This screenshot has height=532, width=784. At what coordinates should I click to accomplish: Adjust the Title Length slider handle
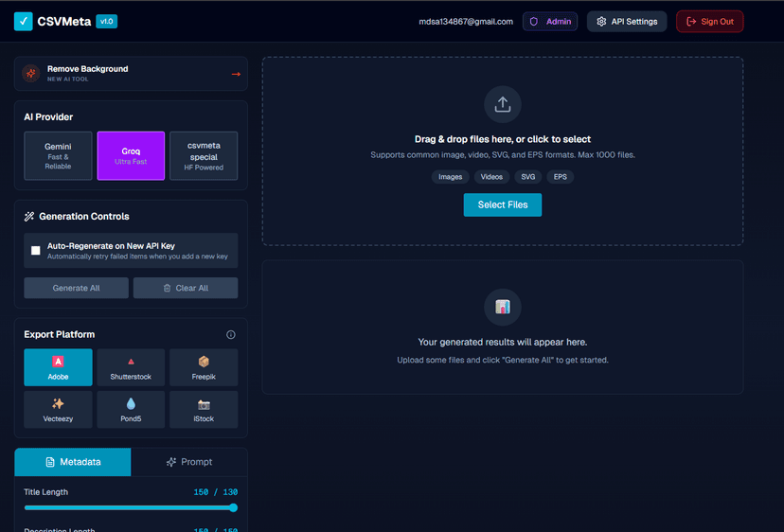coord(234,507)
